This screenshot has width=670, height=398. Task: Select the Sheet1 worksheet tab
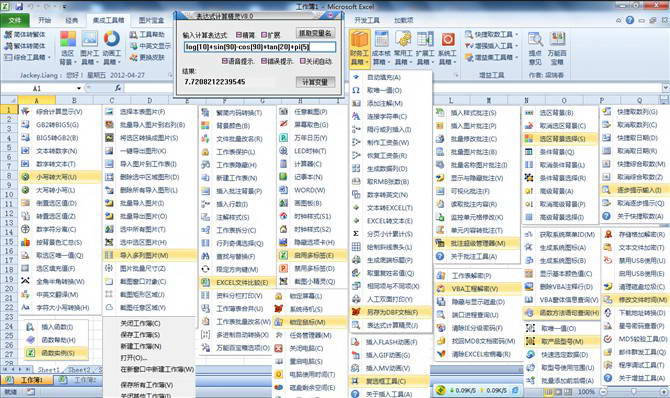[x=48, y=369]
